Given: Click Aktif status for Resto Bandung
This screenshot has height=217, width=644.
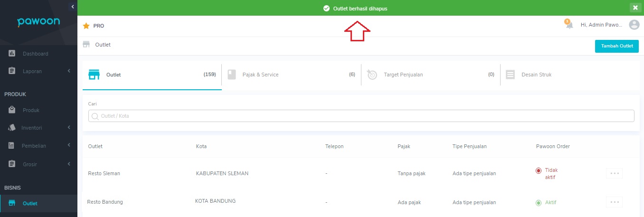Looking at the screenshot, I should pos(546,202).
